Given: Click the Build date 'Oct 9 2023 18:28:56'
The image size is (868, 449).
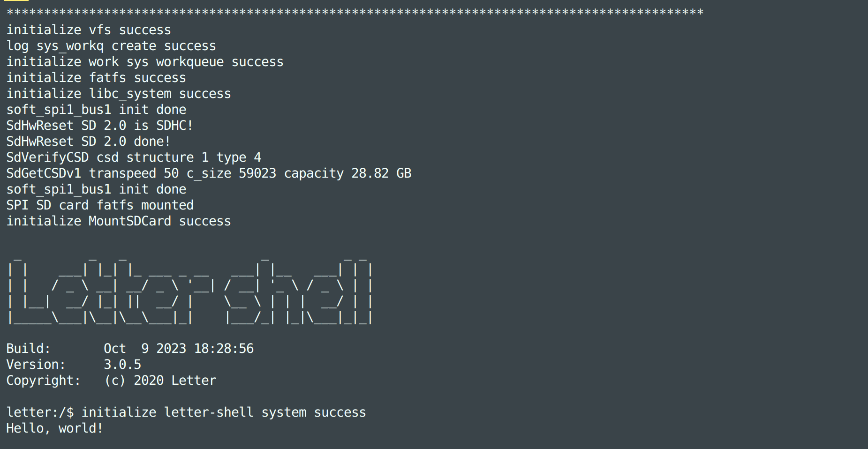Looking at the screenshot, I should click(179, 349).
